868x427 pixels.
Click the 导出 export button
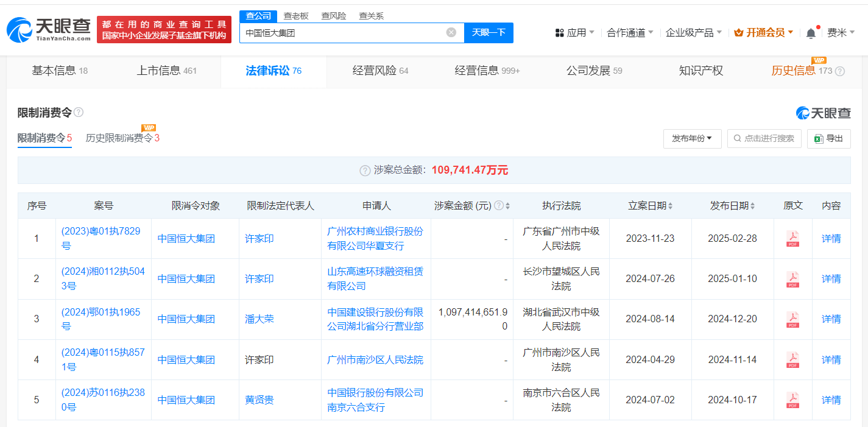828,138
